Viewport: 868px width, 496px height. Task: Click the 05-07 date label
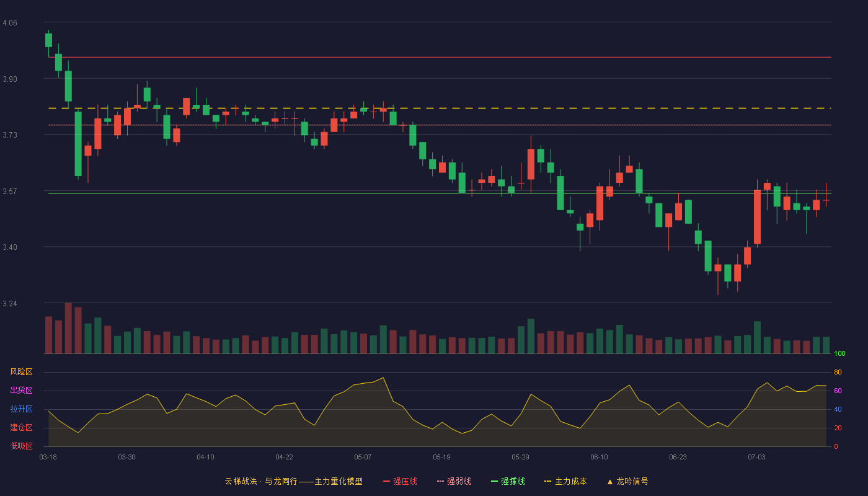(363, 457)
